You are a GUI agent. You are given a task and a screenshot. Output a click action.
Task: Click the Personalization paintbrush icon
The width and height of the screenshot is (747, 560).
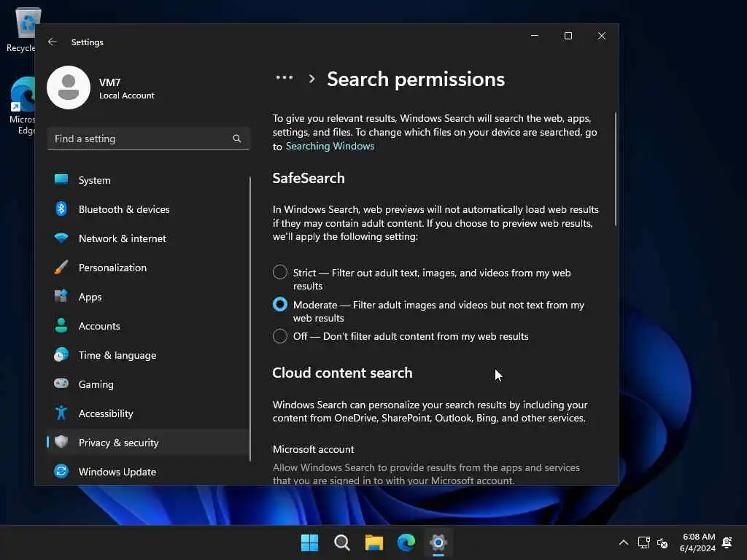pos(61,267)
